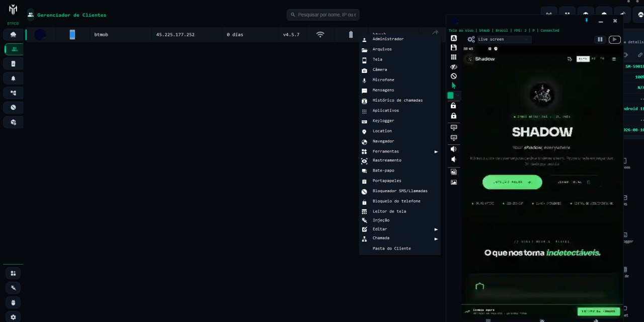This screenshot has width=644, height=322.
Task: Open the cloud server icon in sidebar
Action: [x=13, y=35]
